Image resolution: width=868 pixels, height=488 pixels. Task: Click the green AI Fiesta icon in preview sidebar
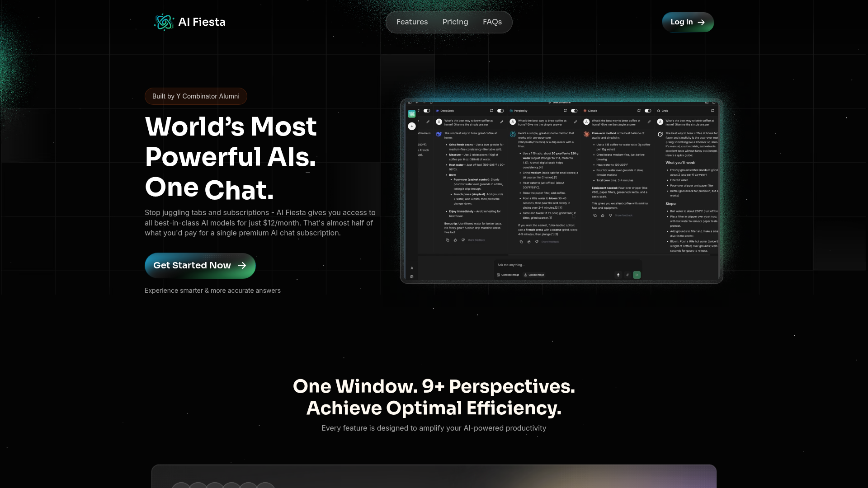[411, 114]
